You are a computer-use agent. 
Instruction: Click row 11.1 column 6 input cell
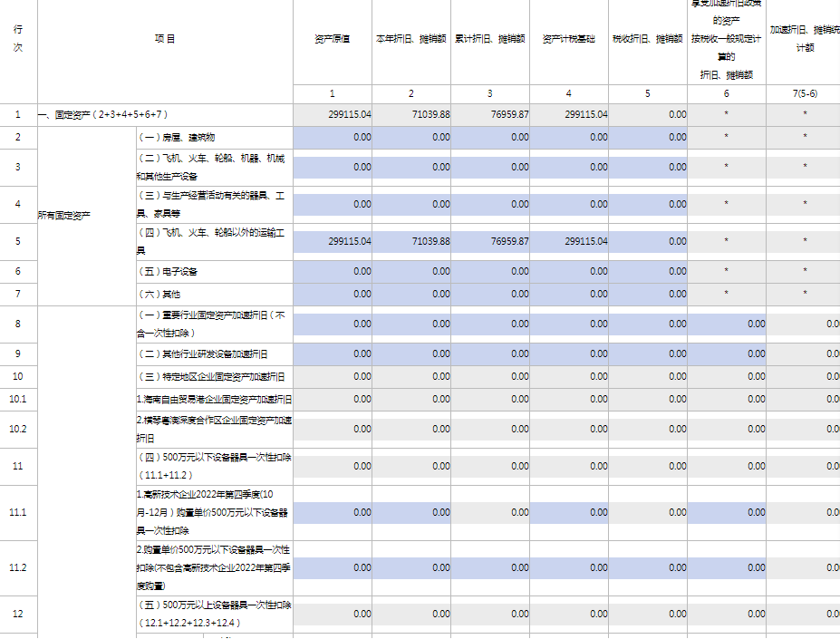coord(727,512)
